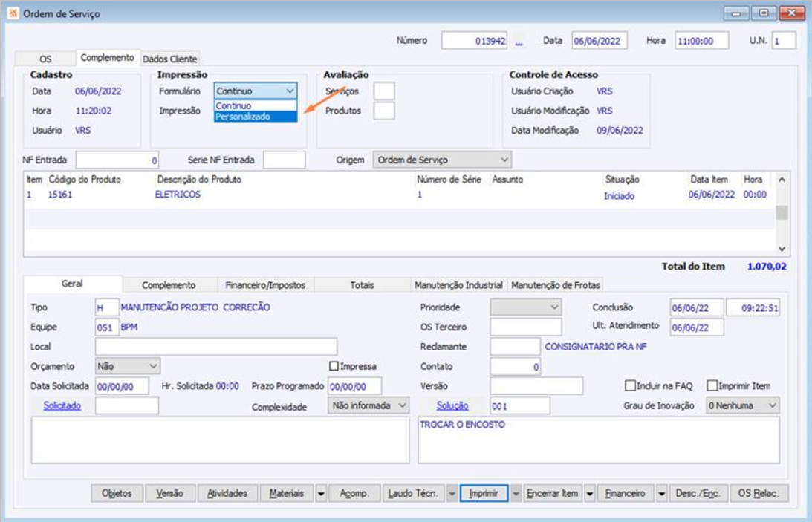812x522 pixels.
Task: Click the Laudo Técn. button
Action: (414, 494)
